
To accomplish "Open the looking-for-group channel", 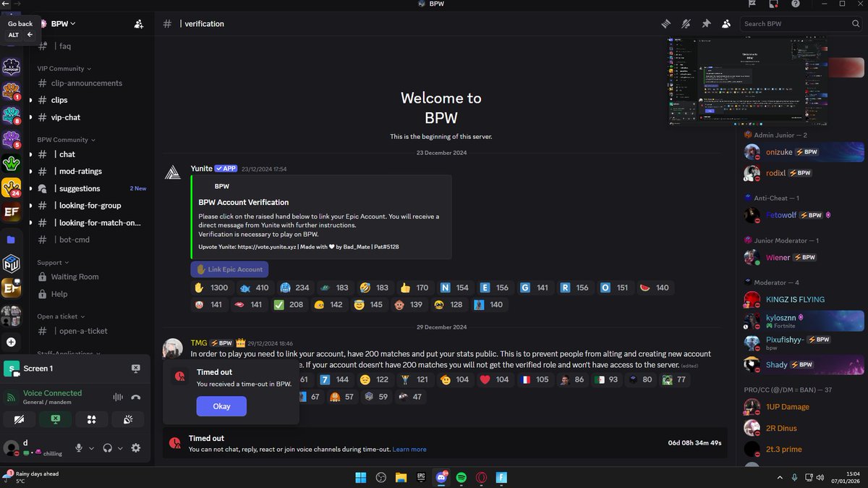I will tap(90, 206).
